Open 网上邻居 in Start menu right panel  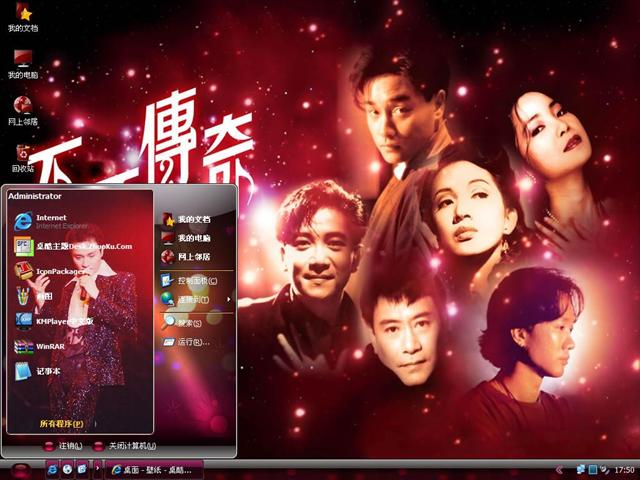coord(186,257)
